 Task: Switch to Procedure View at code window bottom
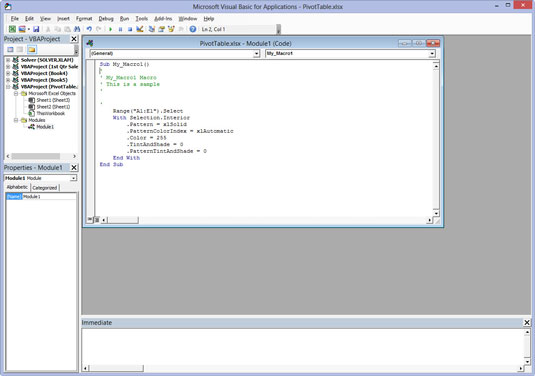(90, 220)
